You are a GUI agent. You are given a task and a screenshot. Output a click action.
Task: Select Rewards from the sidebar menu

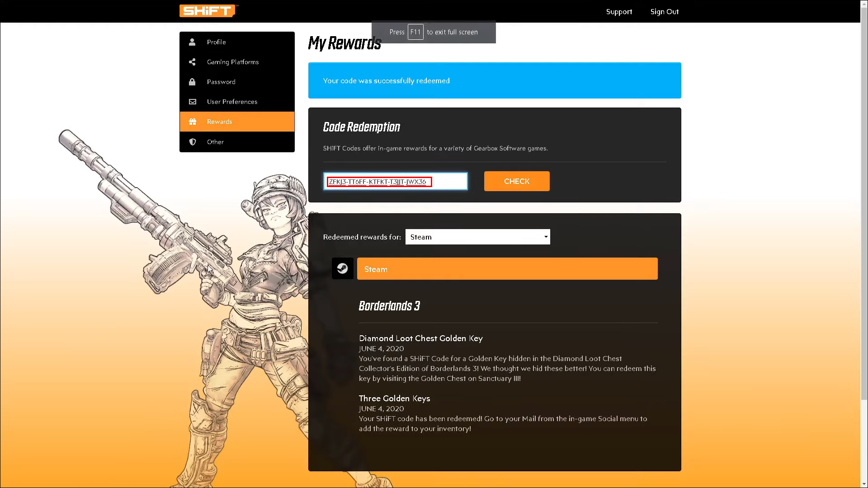point(237,121)
